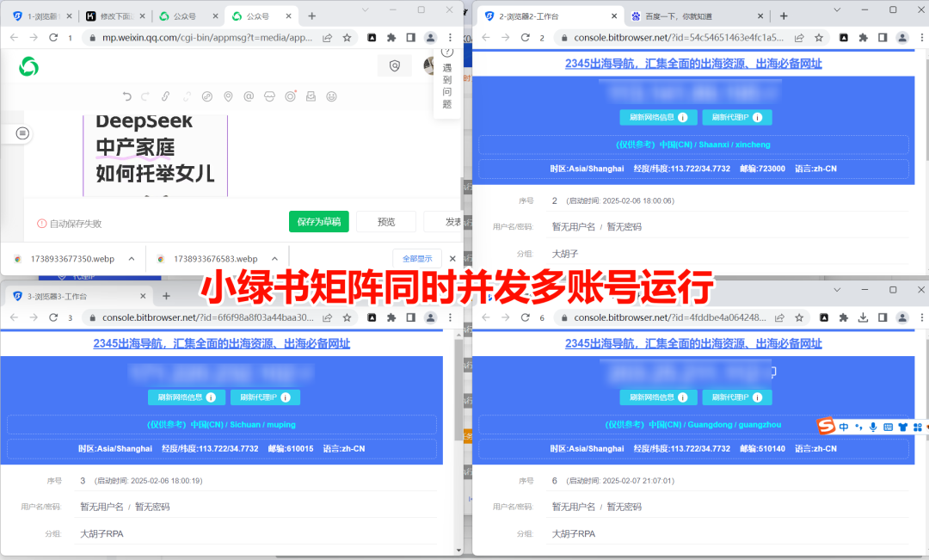Click the store awning icon in editor toolbar

[x=269, y=96]
